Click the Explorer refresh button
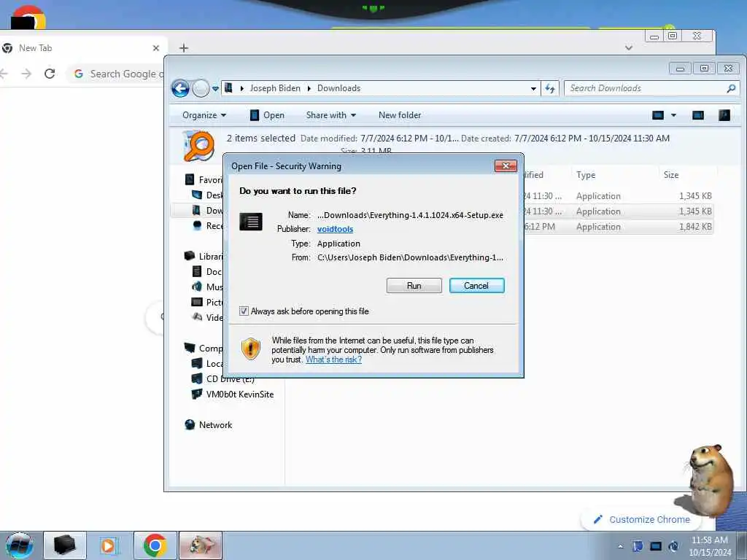Viewport: 747px width, 560px height. click(x=550, y=88)
